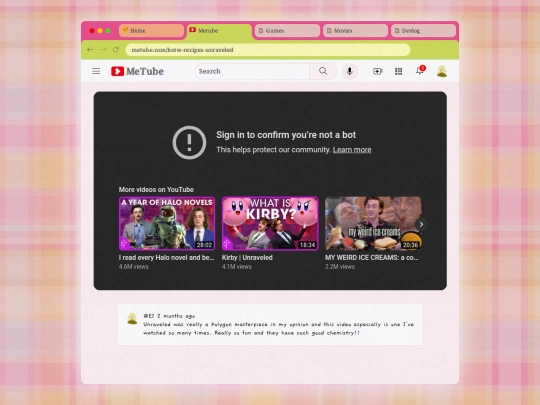Viewport: 540px width, 405px height.
Task: Click the MeTube logo
Action: 137,71
